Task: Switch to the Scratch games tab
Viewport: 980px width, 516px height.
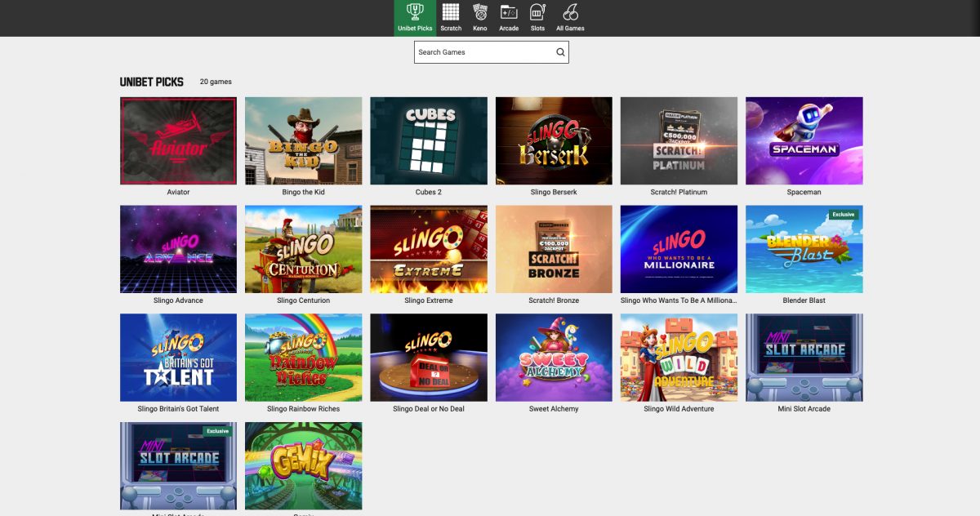Action: coord(451,18)
